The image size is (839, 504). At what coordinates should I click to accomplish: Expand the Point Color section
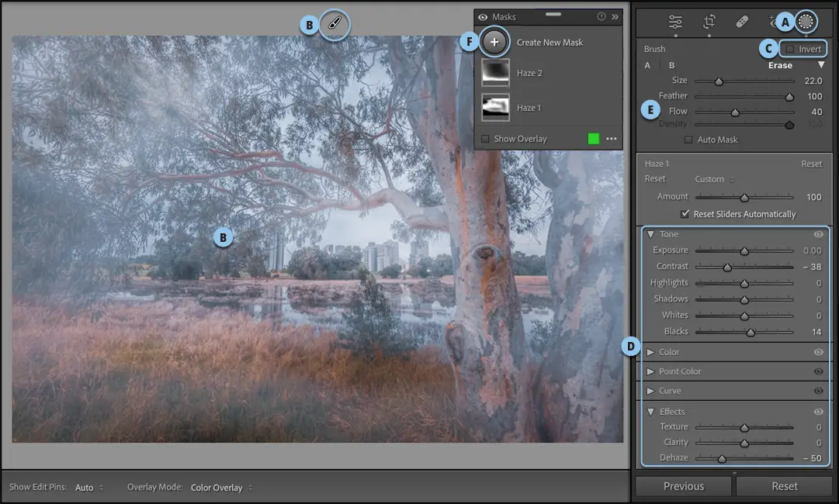(650, 371)
